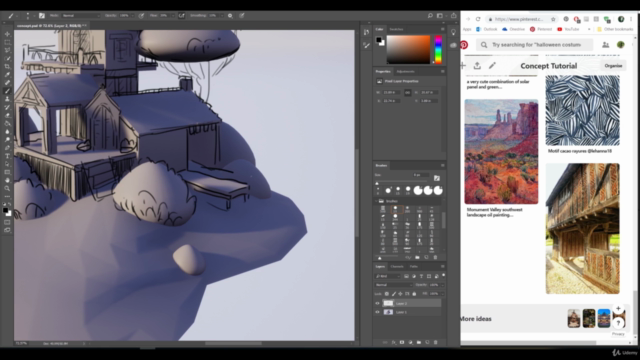Open the OneDrive bookmark
This screenshot has height=360, width=640.
coord(513,29)
